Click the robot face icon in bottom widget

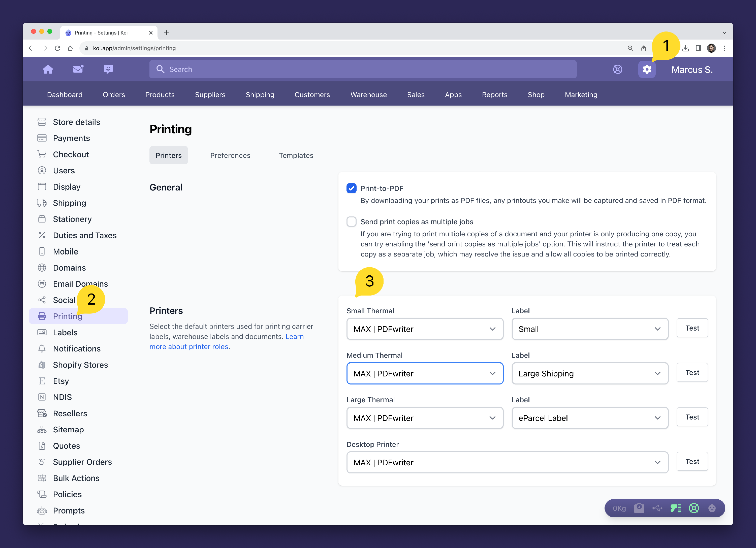point(712,508)
